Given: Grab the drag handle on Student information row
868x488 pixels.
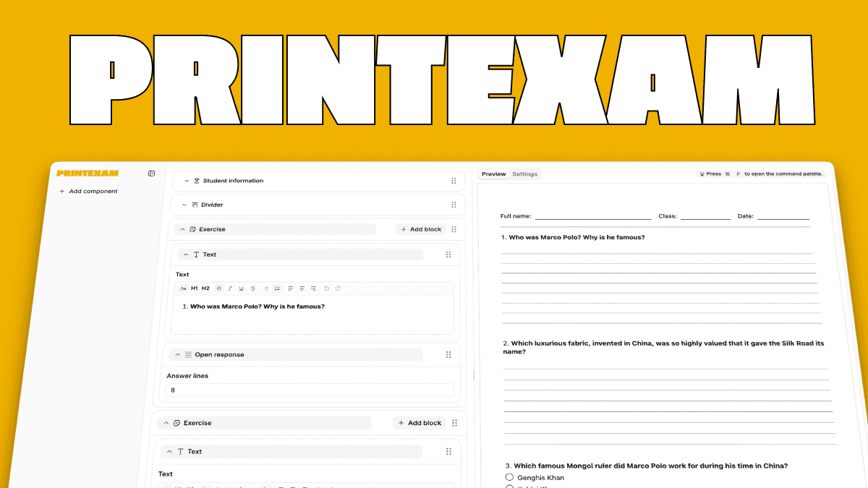Looking at the screenshot, I should (454, 181).
